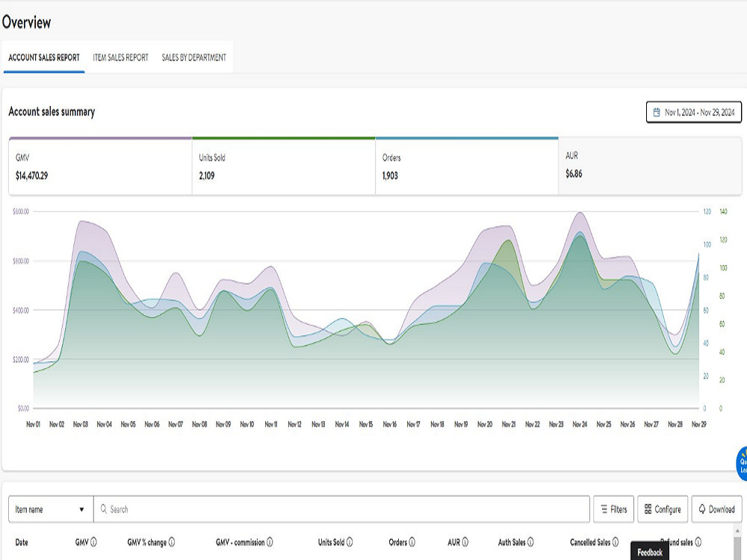Click info icon next to Units Sold column
This screenshot has height=560, width=747.
pyautogui.click(x=349, y=542)
